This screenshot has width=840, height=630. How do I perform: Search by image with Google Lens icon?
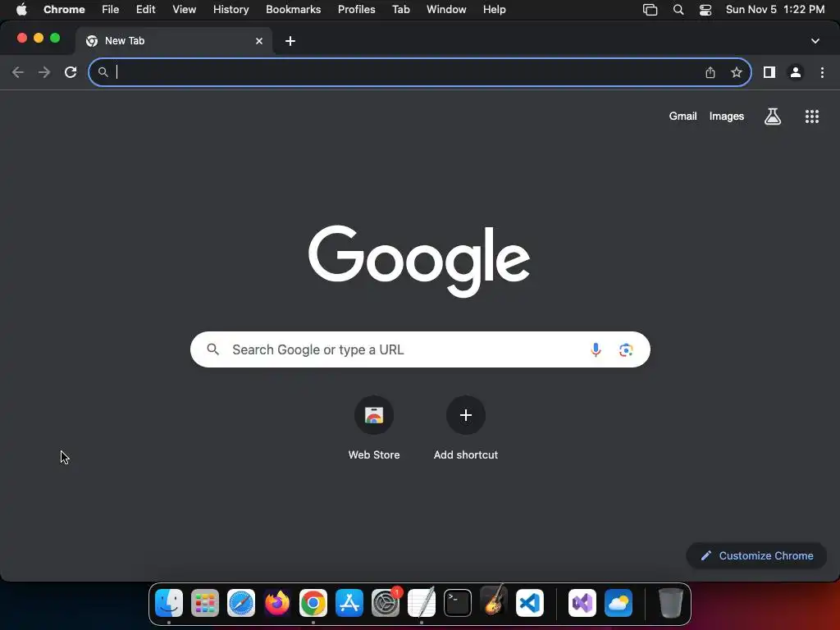(x=626, y=349)
